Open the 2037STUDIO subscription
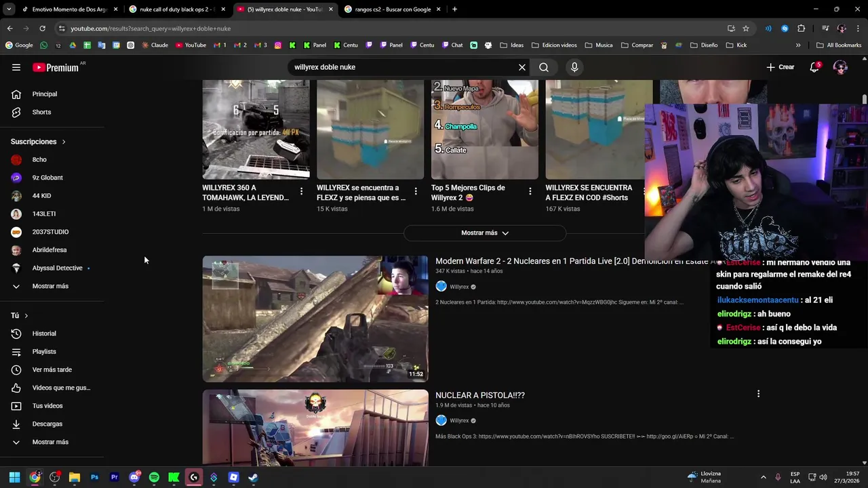868x488 pixels. (x=52, y=232)
